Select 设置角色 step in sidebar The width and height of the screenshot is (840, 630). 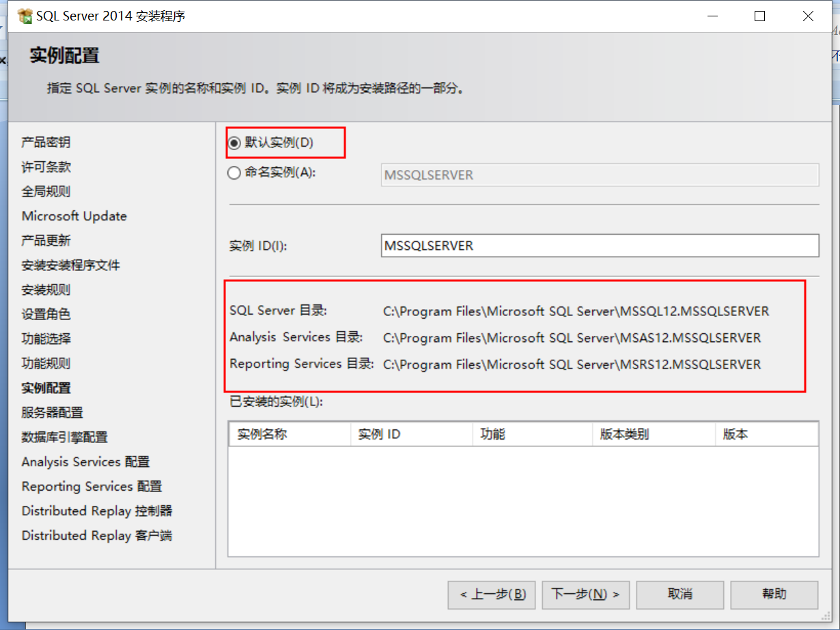(46, 315)
